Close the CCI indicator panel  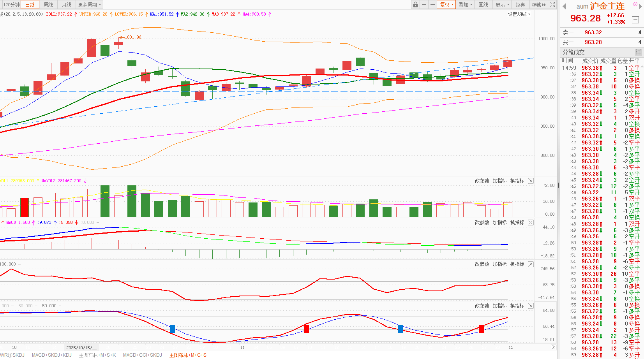(531, 264)
